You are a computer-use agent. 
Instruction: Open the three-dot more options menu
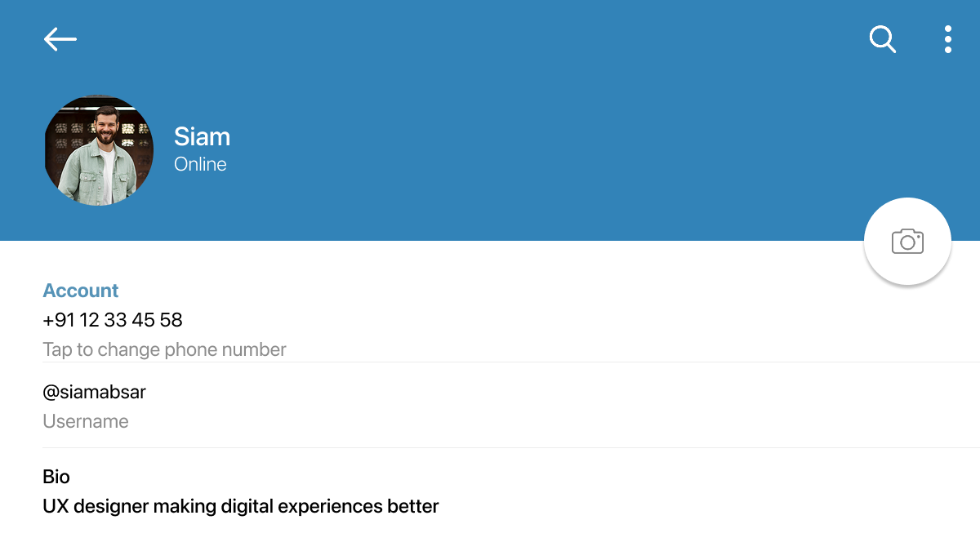coord(947,39)
